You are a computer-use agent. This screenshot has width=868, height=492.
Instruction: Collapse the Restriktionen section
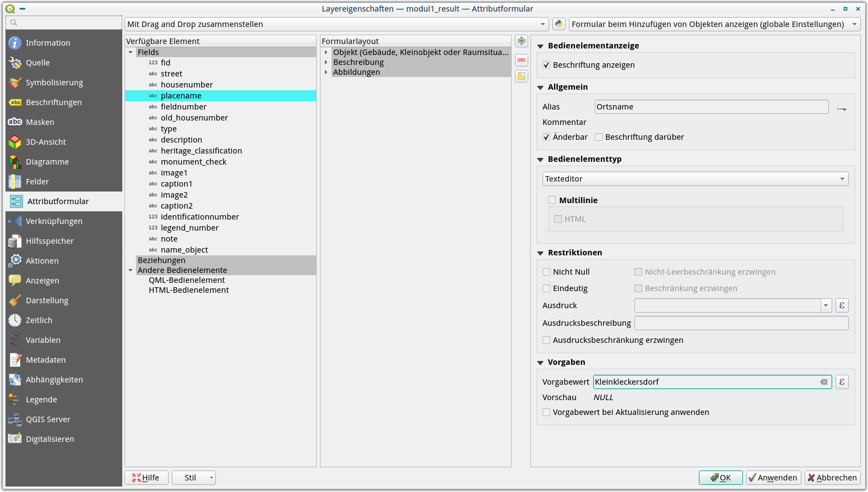coord(540,253)
